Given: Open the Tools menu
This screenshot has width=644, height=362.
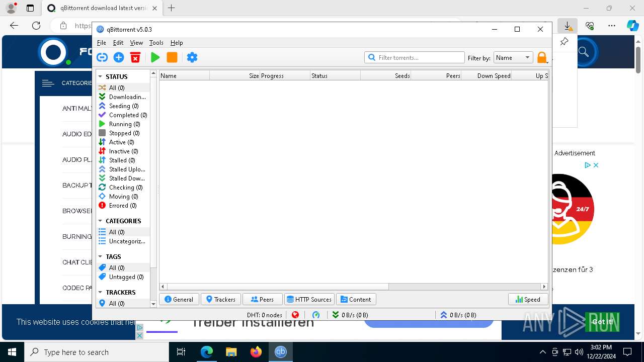Looking at the screenshot, I should pos(156,43).
